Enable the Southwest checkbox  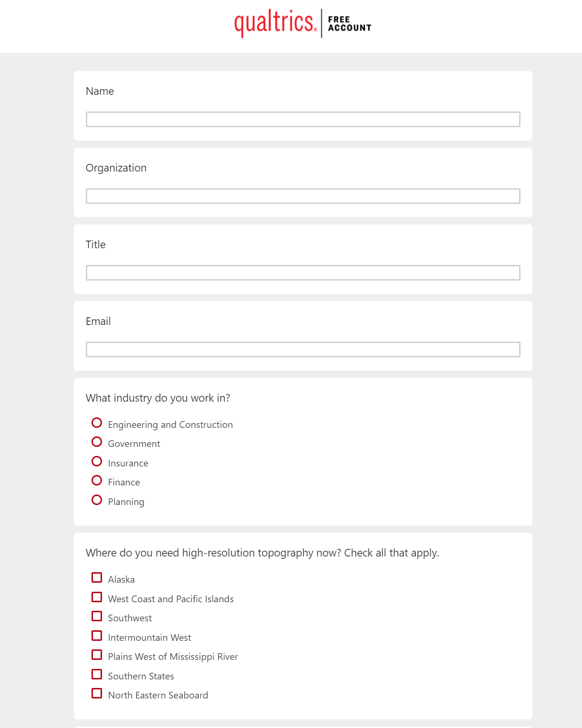point(97,617)
